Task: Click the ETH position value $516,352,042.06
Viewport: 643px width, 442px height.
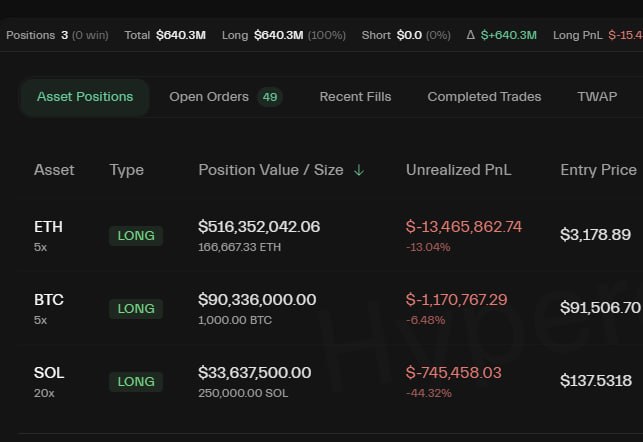Action: 259,227
